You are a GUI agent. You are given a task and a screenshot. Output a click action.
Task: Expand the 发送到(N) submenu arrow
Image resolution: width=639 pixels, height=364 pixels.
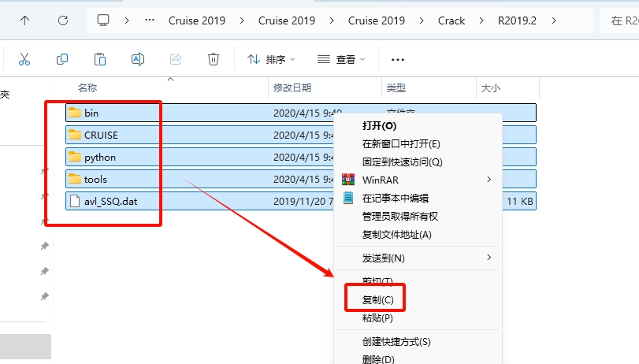pyautogui.click(x=489, y=257)
